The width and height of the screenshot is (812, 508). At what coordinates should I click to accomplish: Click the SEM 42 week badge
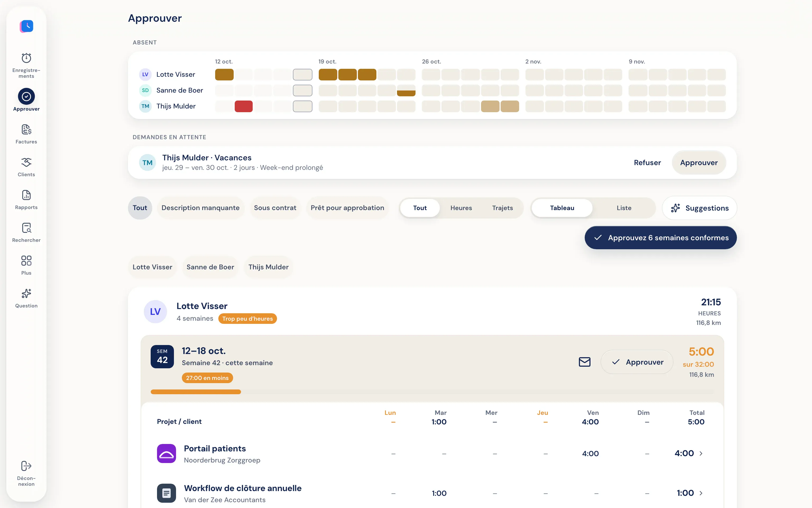point(162,356)
